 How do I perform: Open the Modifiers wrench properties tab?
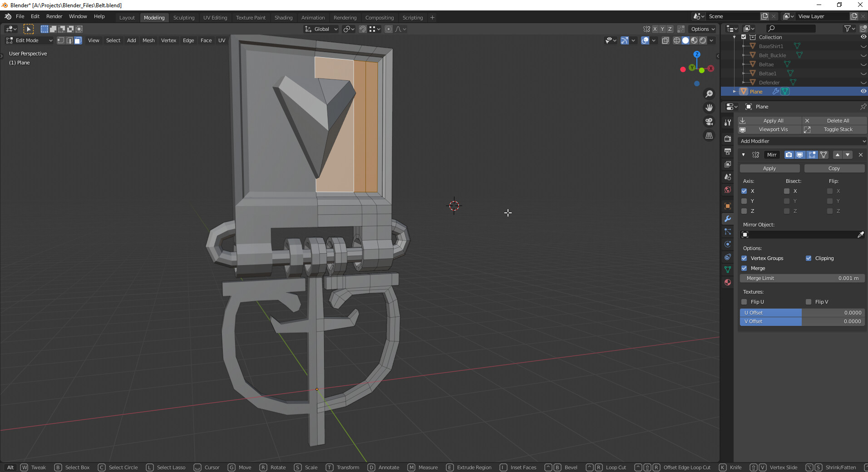[728, 219]
